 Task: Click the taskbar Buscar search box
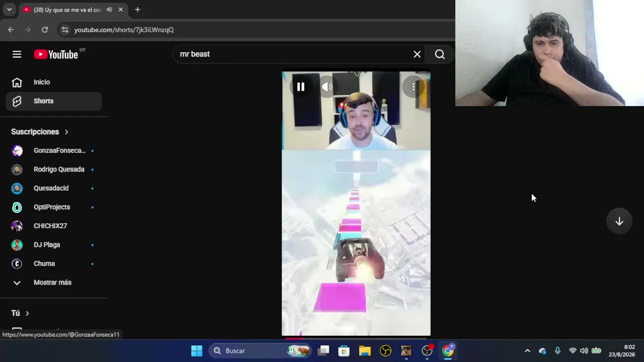260,351
